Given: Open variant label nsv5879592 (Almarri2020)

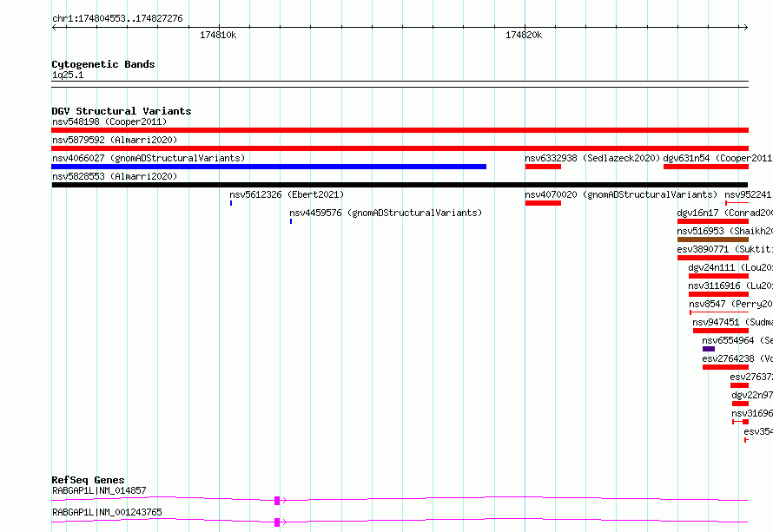Looking at the screenshot, I should point(115,140).
